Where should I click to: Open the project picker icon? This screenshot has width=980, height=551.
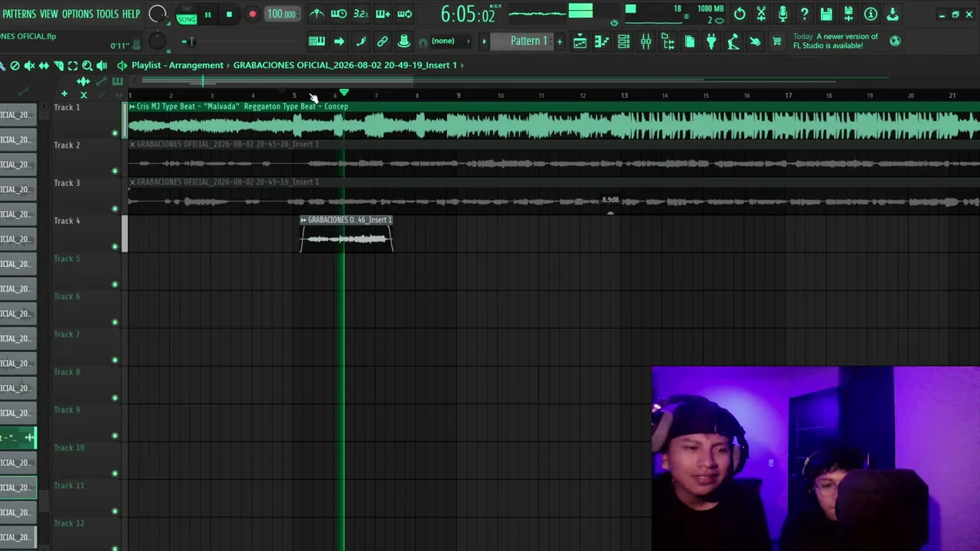pos(690,41)
